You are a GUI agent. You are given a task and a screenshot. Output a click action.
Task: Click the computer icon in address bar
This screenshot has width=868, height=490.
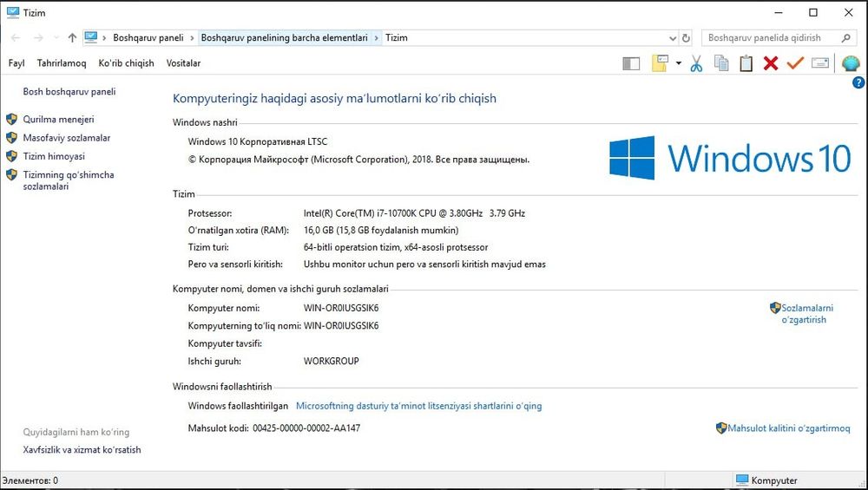point(91,37)
